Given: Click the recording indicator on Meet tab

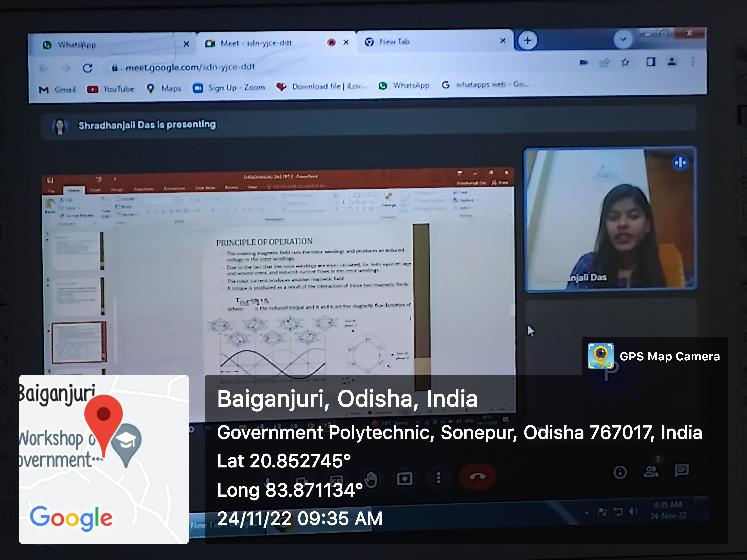Looking at the screenshot, I should tap(331, 42).
